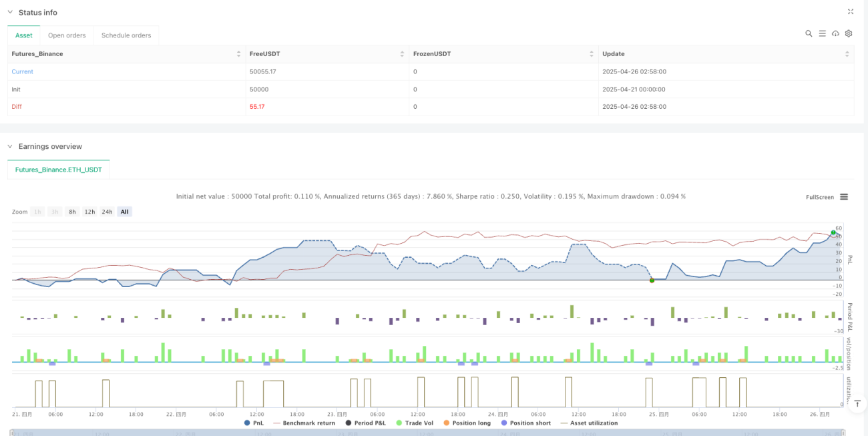868x436 pixels.
Task: Sort by the FrozenUSDT column arrows
Action: 592,54
